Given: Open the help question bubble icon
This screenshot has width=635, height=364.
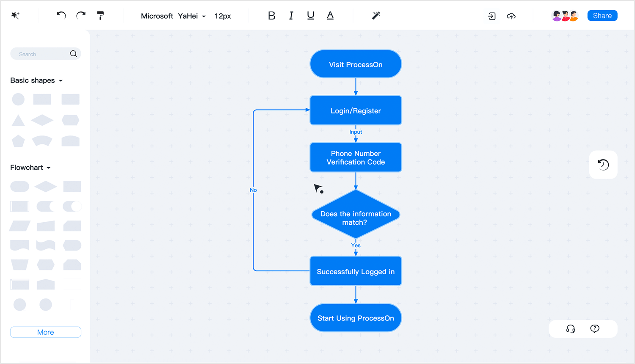Looking at the screenshot, I should (595, 329).
